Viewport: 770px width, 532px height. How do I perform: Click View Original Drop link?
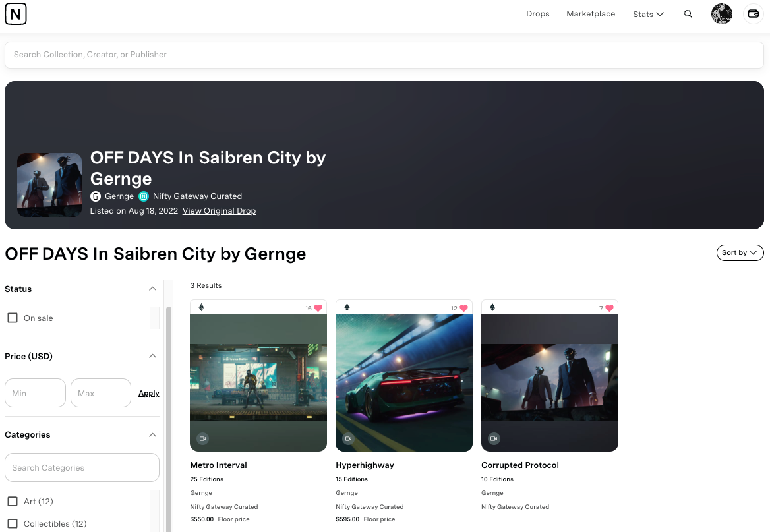coord(219,211)
